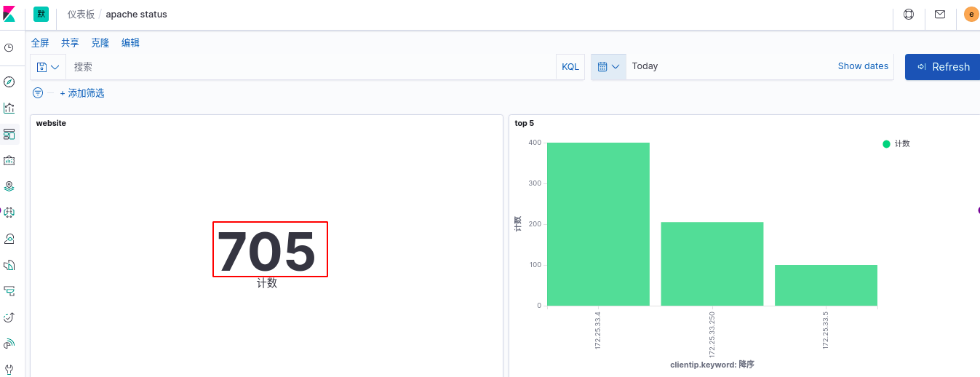
Task: Click the bar for 172.25.33.250
Action: 712,264
